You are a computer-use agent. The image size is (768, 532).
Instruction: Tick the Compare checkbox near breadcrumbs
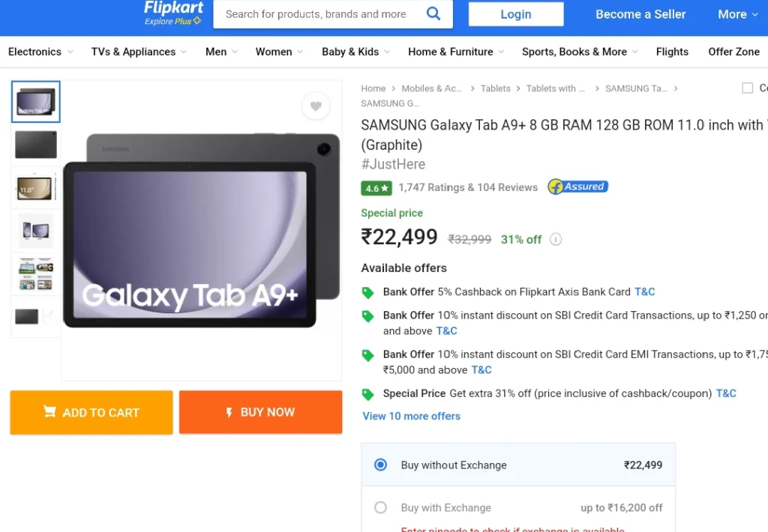click(x=748, y=88)
